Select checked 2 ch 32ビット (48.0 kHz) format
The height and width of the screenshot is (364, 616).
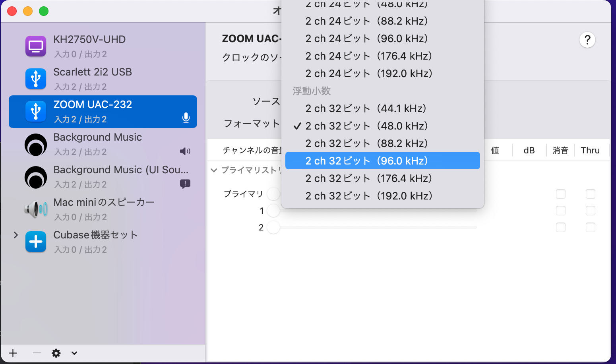point(383,126)
